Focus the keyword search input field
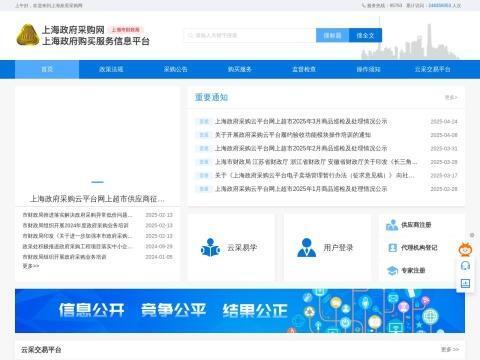Viewport: 480px width, 360px height. pos(250,35)
